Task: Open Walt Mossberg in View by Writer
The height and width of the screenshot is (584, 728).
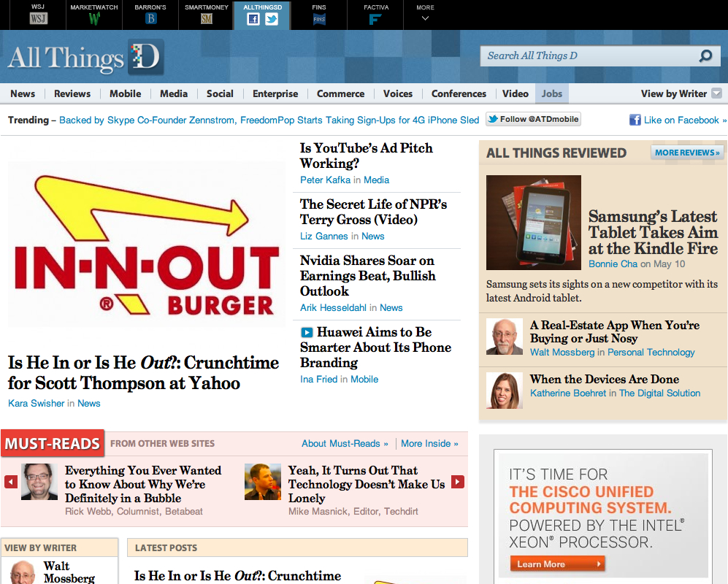Action: pos(69,572)
